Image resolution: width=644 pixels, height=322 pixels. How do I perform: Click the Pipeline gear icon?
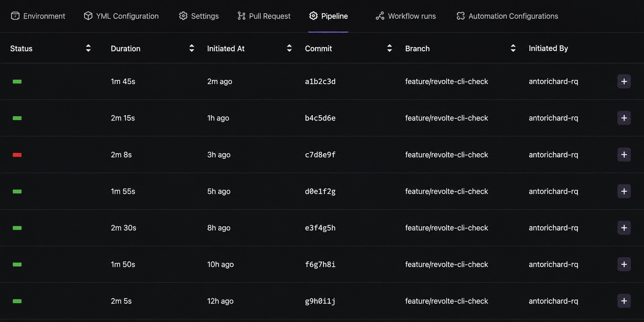click(313, 16)
